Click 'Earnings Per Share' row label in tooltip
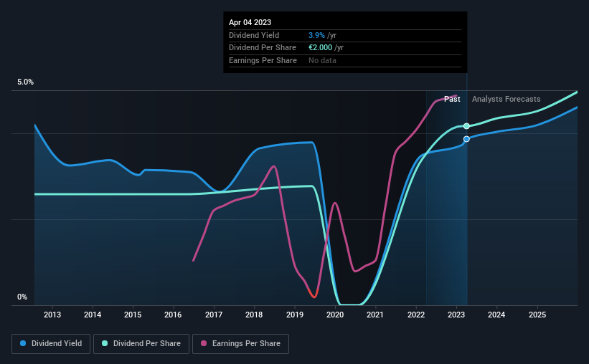This screenshot has height=364, width=589. (263, 60)
